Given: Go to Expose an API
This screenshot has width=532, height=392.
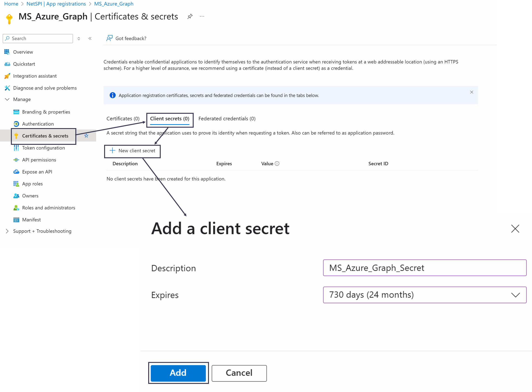Looking at the screenshot, I should [x=37, y=172].
